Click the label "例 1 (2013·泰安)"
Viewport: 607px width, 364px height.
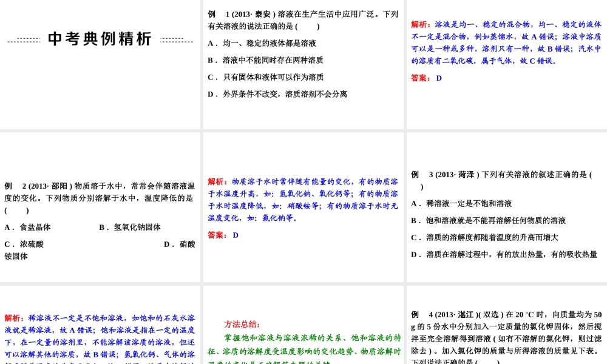pyautogui.click(x=242, y=15)
